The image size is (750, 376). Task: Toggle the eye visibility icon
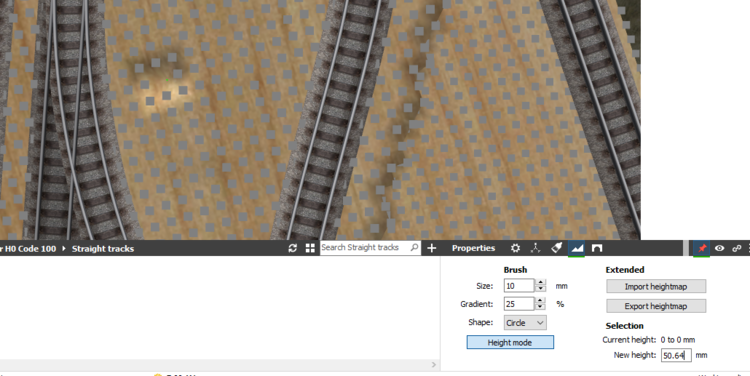click(x=719, y=248)
